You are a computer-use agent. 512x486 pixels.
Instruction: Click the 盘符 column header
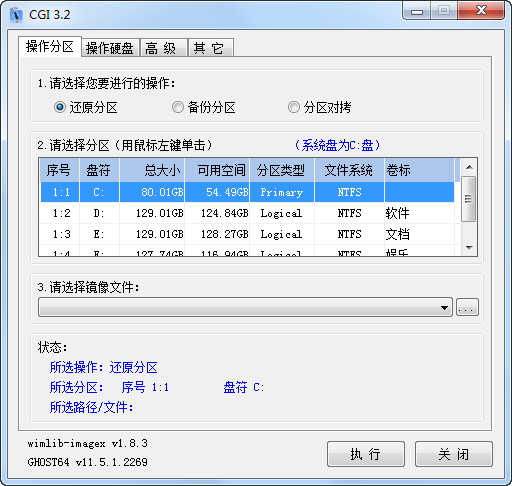click(x=99, y=170)
